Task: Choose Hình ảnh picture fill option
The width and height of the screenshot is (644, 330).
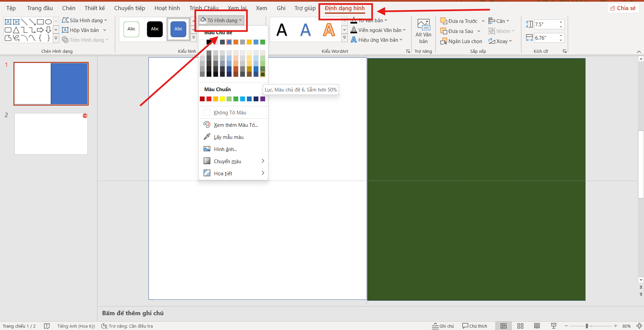Action: 225,149
